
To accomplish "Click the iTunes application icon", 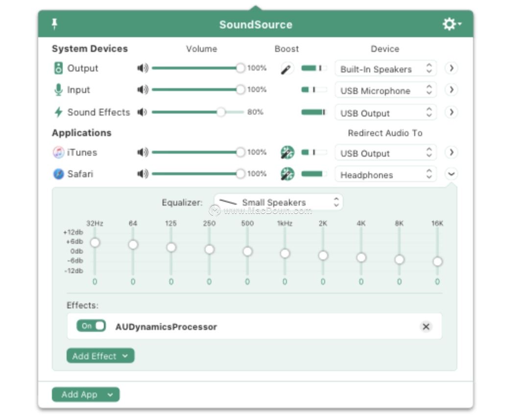I will click(58, 153).
